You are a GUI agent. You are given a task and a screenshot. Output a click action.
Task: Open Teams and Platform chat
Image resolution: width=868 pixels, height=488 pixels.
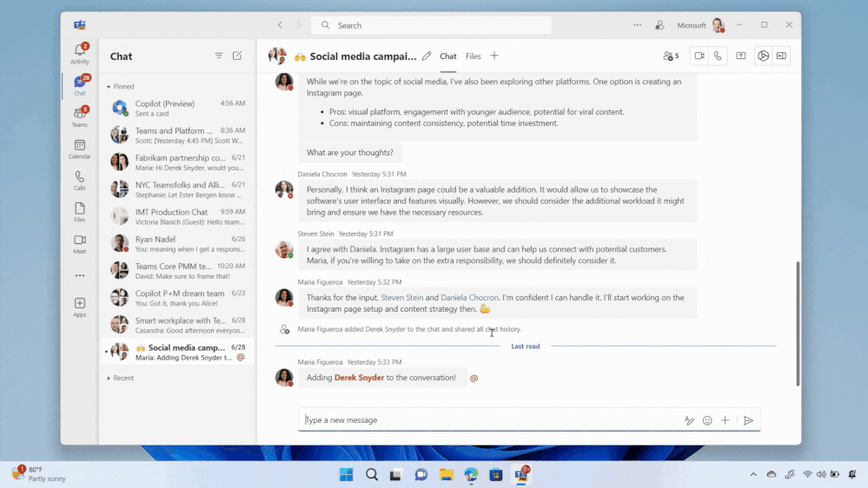[178, 135]
